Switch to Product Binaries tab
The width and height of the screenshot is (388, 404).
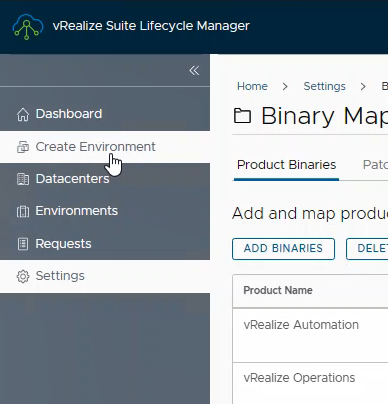(x=286, y=165)
